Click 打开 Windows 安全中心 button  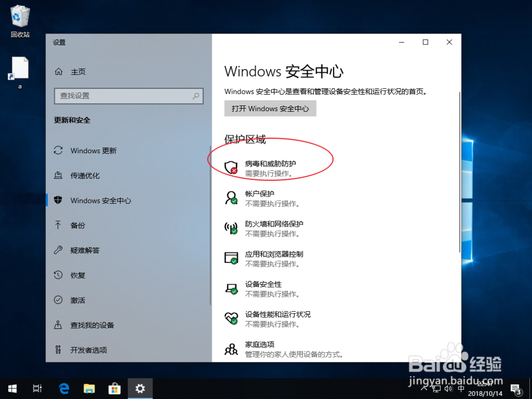(x=270, y=109)
